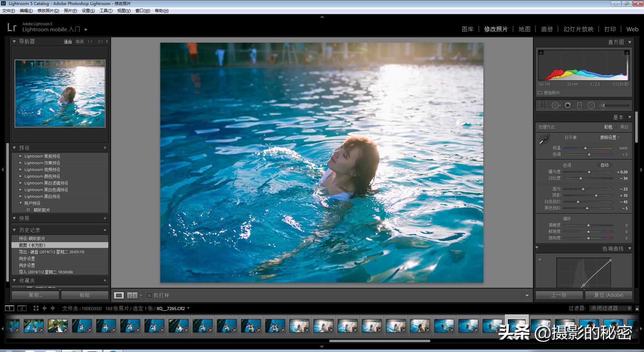Viewport: 644px width, 352px height.
Task: Collapse the 预设 presets panel
Action: [x=14, y=148]
